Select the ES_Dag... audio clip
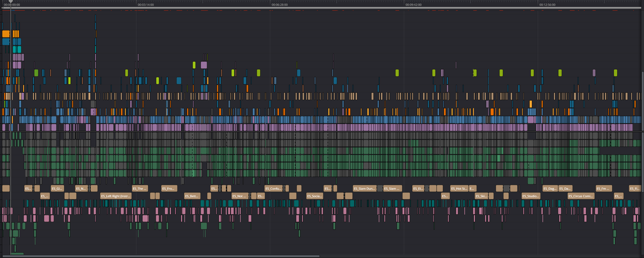The image size is (644, 258). coord(550,189)
